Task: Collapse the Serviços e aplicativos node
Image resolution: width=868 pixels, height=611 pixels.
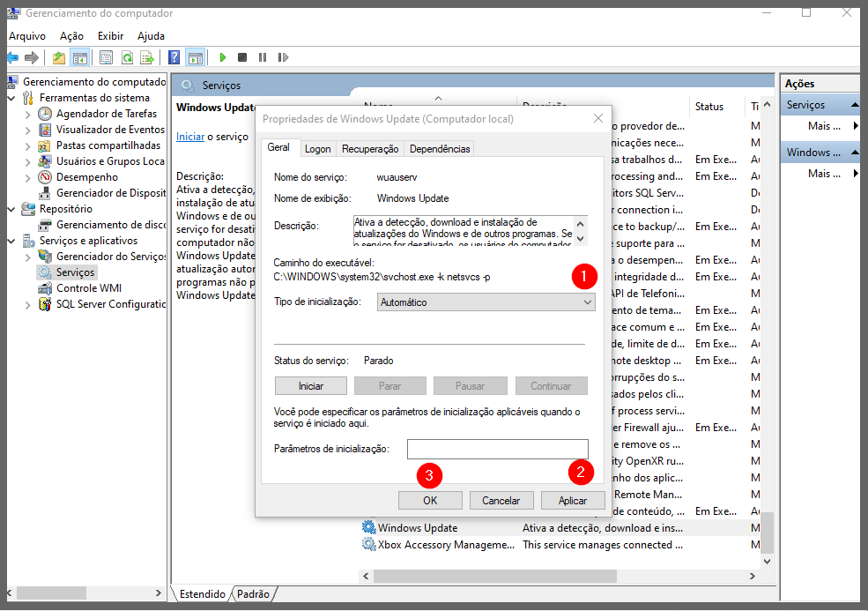Action: pos(11,241)
